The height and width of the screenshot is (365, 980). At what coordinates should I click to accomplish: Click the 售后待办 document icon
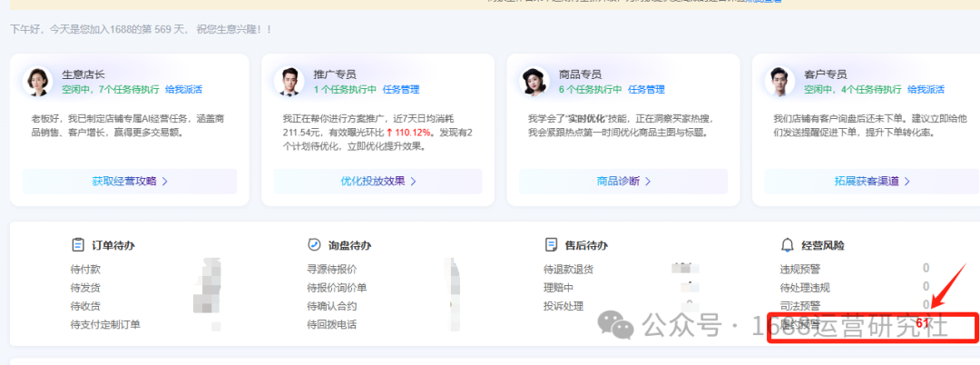tap(551, 245)
